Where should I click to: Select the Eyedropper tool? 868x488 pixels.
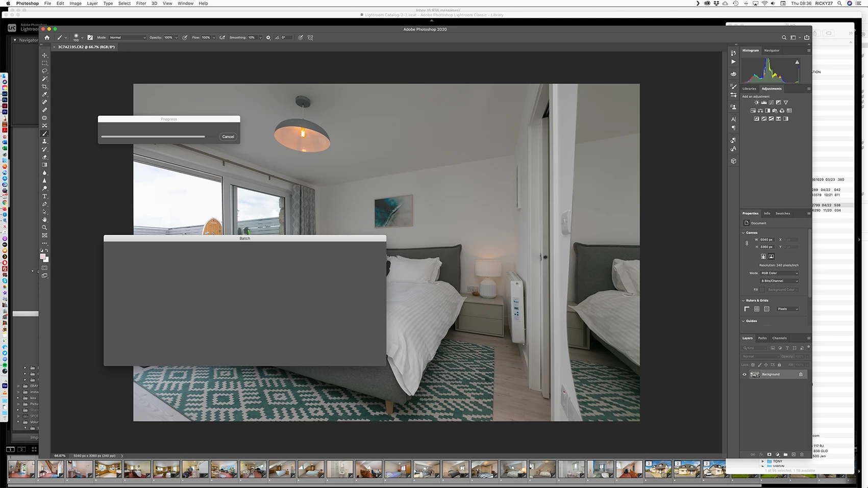[x=44, y=94]
